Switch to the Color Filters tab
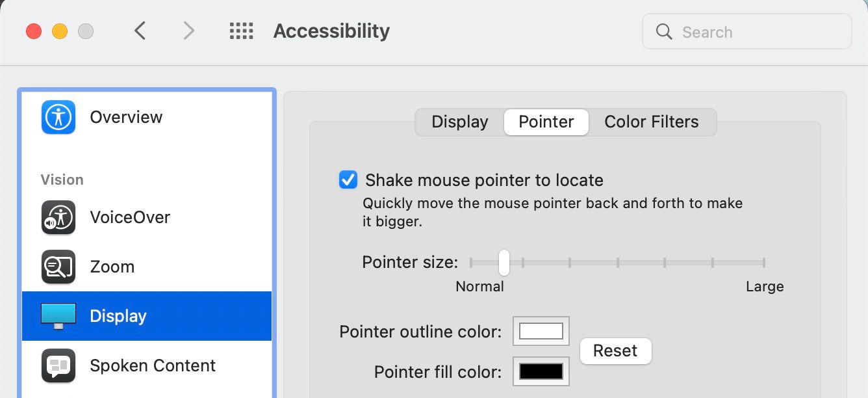 652,122
